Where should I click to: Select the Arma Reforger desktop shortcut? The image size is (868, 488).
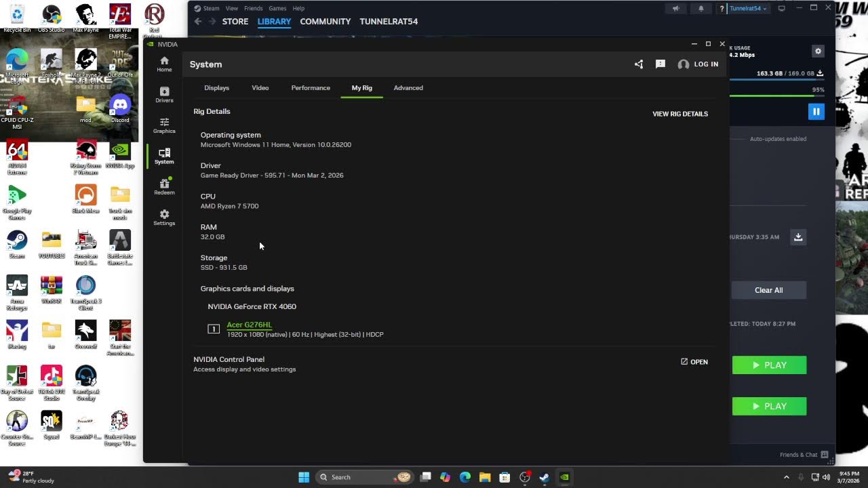17,293
